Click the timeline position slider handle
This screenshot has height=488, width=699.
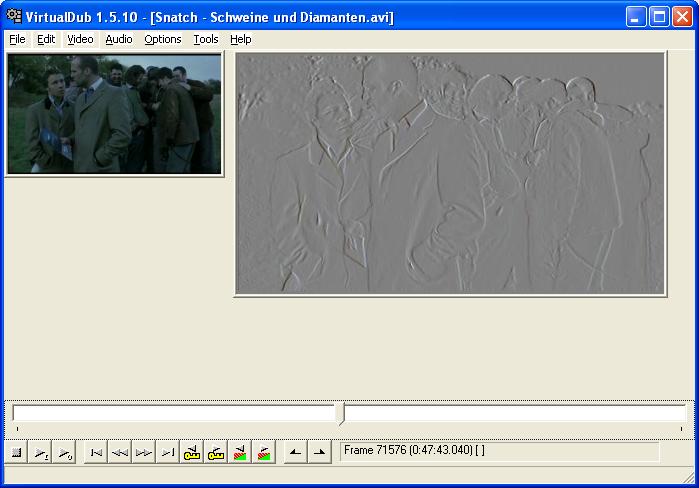tap(341, 414)
